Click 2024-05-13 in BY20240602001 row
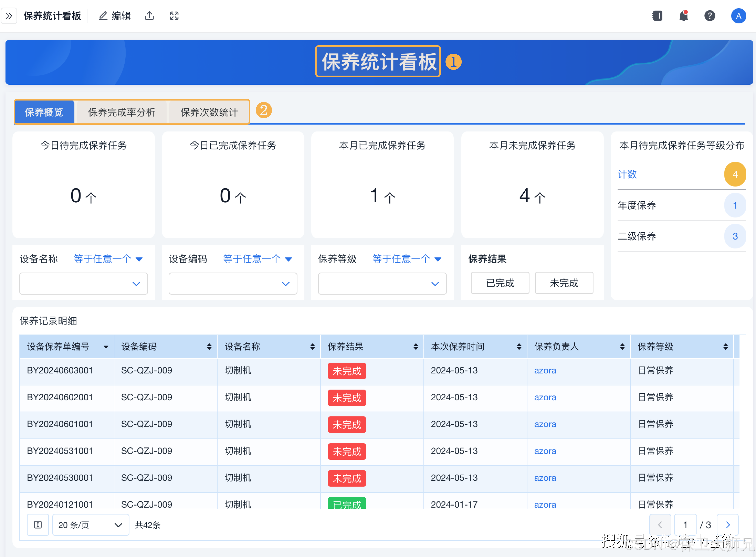The width and height of the screenshot is (756, 557). (x=454, y=398)
